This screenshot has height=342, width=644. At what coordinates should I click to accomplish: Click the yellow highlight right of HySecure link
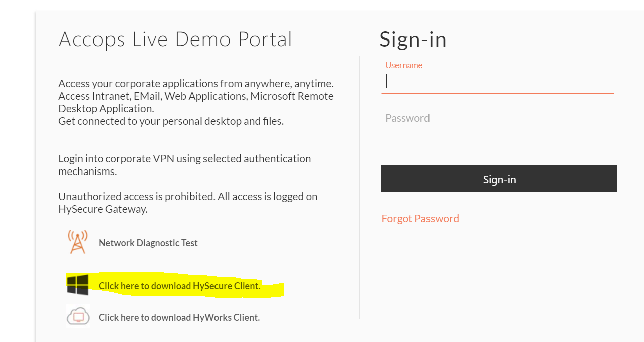coord(272,289)
